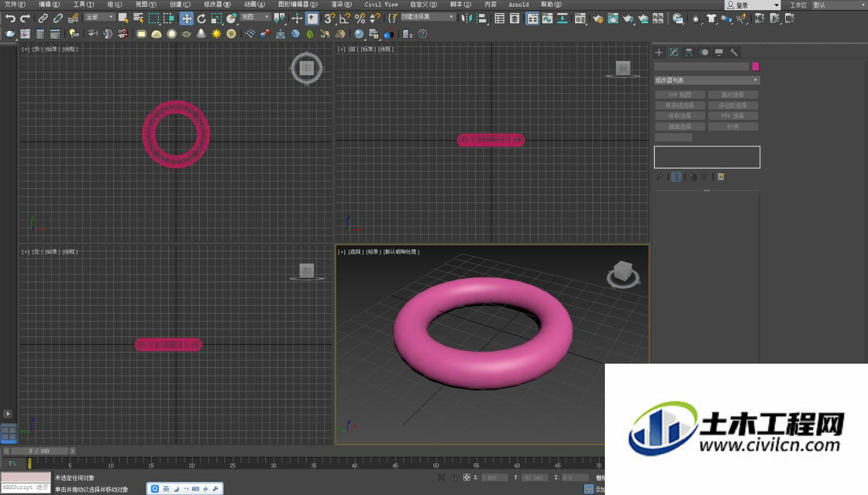The width and height of the screenshot is (868, 495).
Task: Click the Redo arrow icon
Action: (25, 18)
